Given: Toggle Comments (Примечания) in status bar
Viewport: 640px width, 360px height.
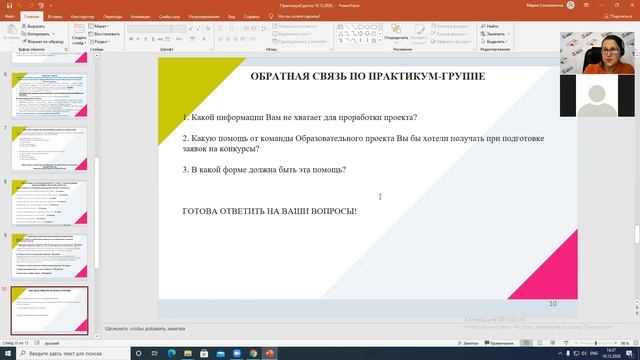Looking at the screenshot, I should tap(499, 343).
